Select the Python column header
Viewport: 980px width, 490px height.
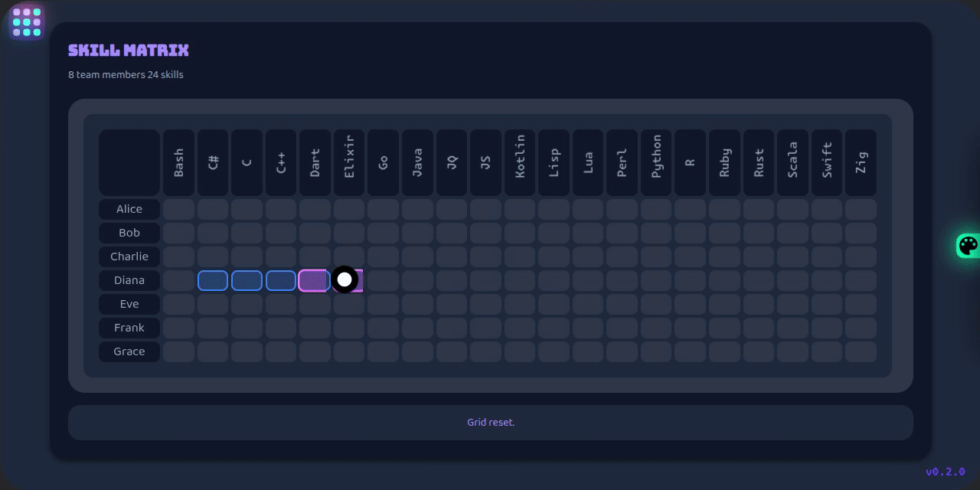click(656, 162)
